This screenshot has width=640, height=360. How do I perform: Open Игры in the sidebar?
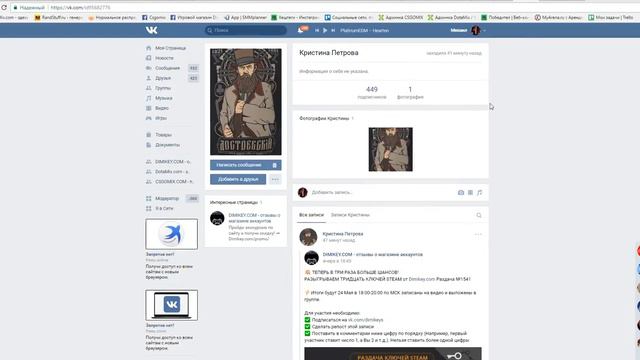(x=161, y=118)
